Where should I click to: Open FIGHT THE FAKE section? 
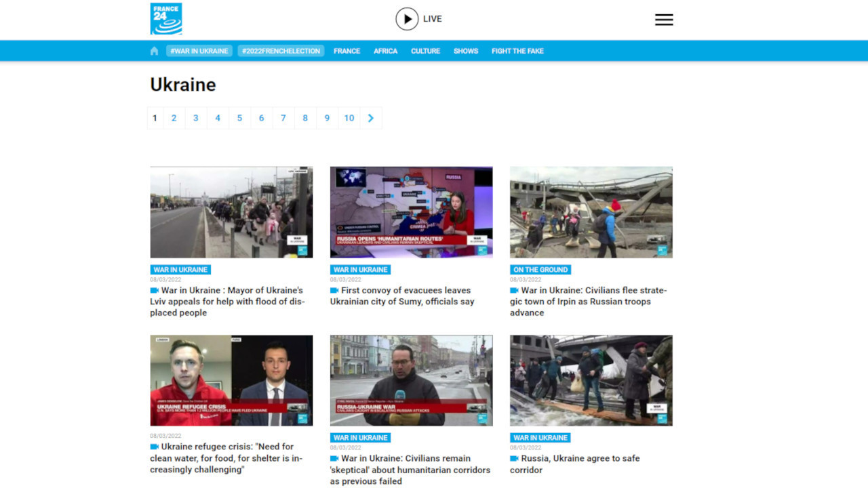click(x=517, y=51)
